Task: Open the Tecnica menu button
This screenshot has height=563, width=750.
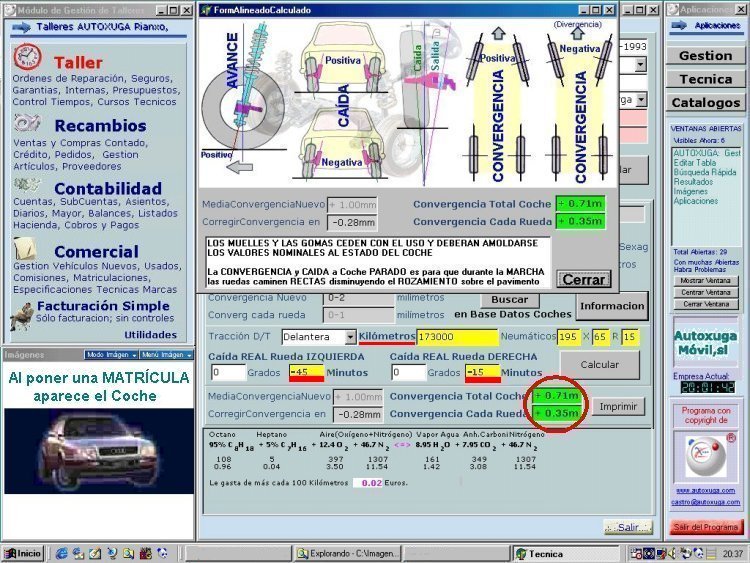Action: point(706,79)
